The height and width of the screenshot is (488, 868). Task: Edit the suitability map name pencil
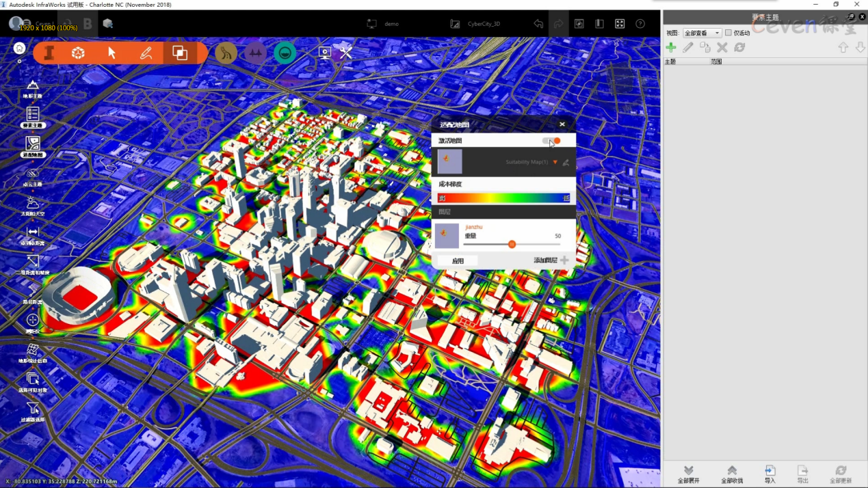[x=566, y=163]
